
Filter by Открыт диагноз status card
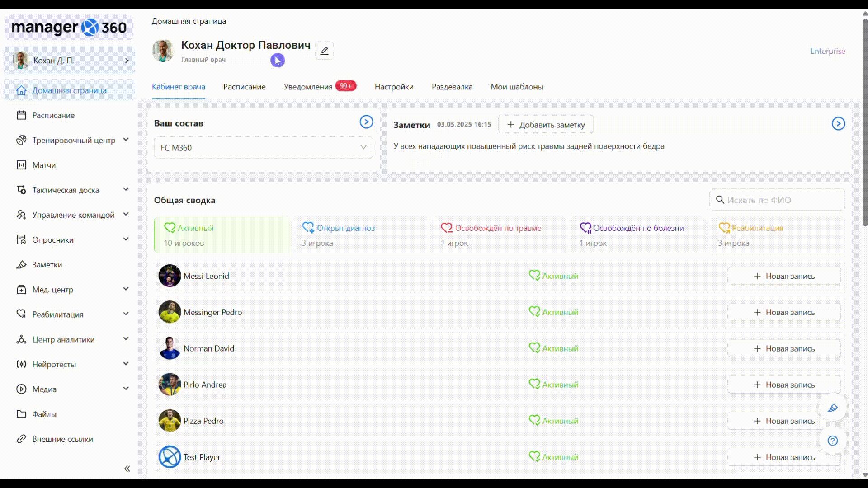click(x=360, y=235)
